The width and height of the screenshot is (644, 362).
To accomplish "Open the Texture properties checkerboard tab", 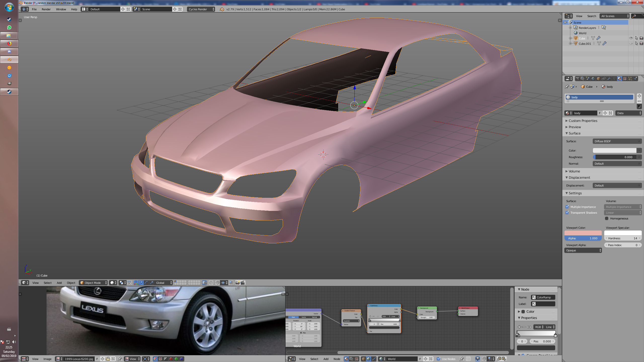I will tap(625, 79).
